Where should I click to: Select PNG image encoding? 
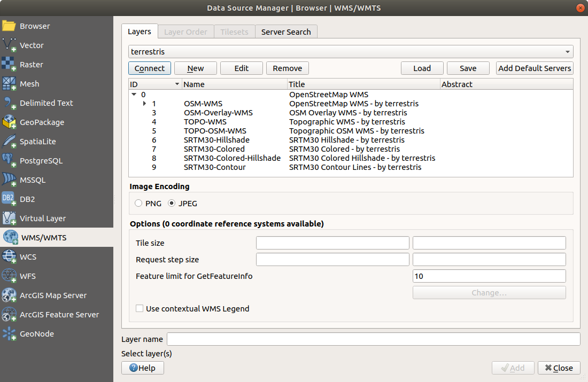point(139,204)
